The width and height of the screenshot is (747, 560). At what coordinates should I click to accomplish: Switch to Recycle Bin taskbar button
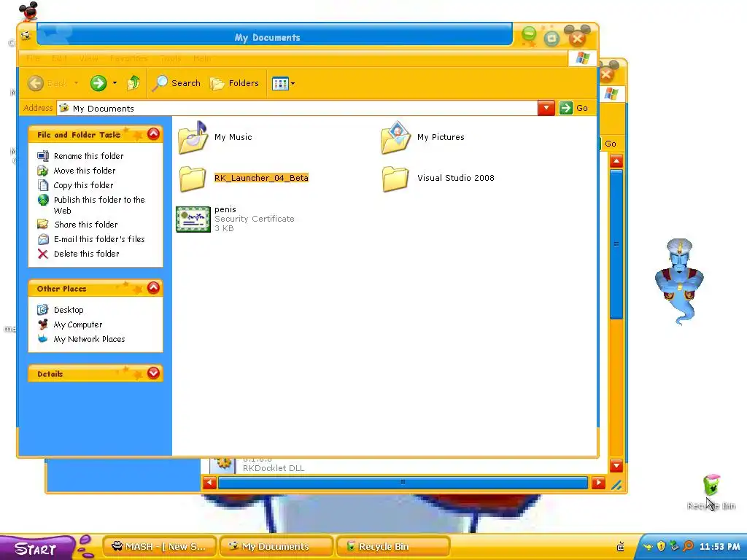pos(392,547)
